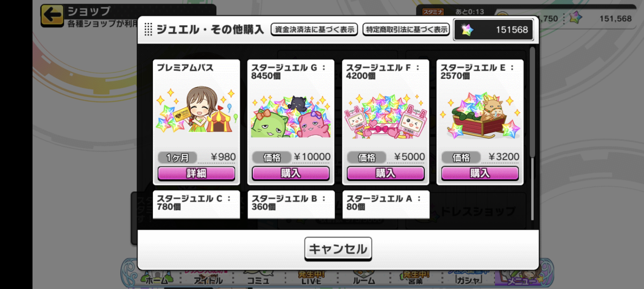Viewport: 644px width, 289px height.
Task: Select the Star Jewel F robots image
Action: (385, 116)
